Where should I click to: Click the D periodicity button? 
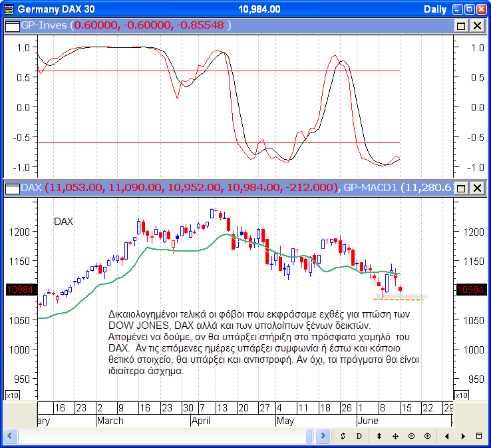coord(359,436)
